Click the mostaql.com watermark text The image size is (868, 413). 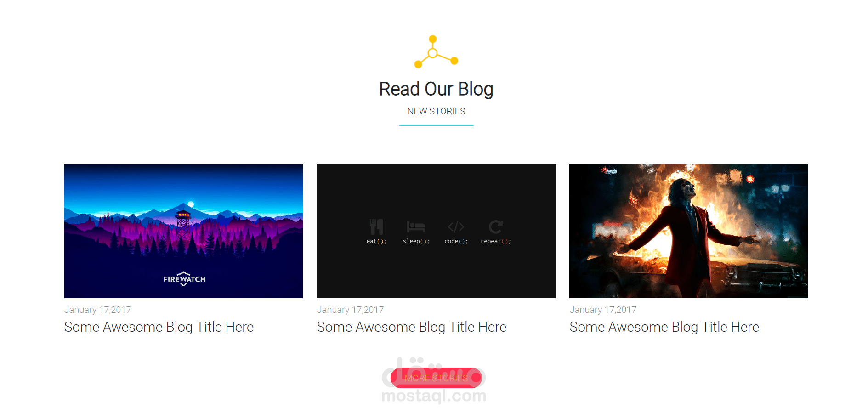click(434, 396)
